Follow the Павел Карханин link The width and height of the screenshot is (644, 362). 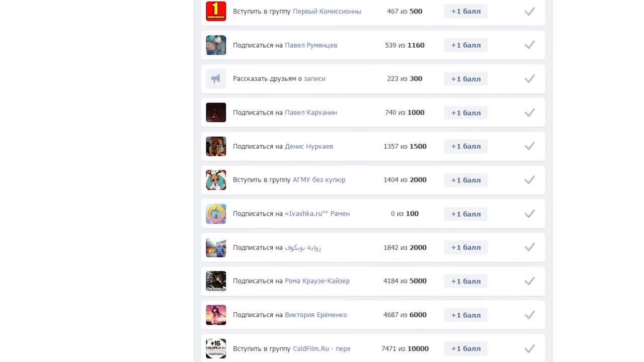coord(311,113)
